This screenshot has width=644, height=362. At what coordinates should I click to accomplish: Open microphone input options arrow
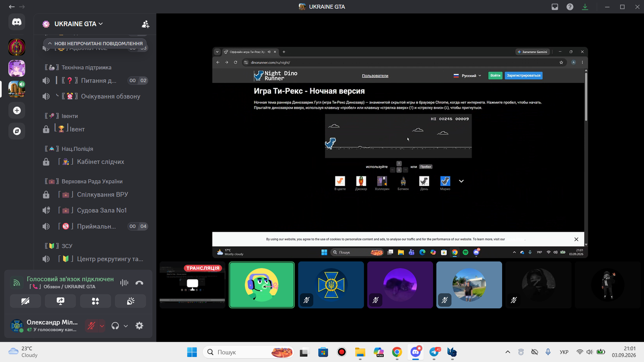[102, 326]
